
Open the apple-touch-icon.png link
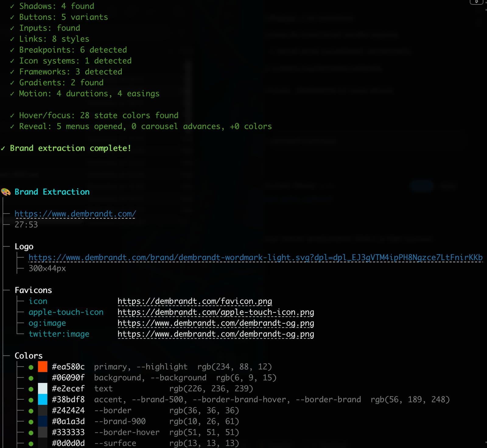216,312
